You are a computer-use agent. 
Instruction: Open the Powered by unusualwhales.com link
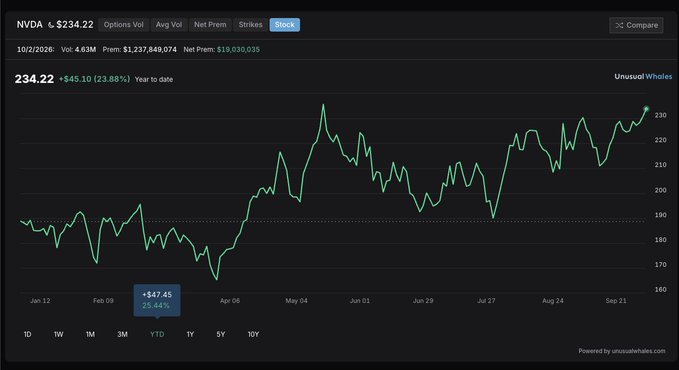(x=622, y=351)
